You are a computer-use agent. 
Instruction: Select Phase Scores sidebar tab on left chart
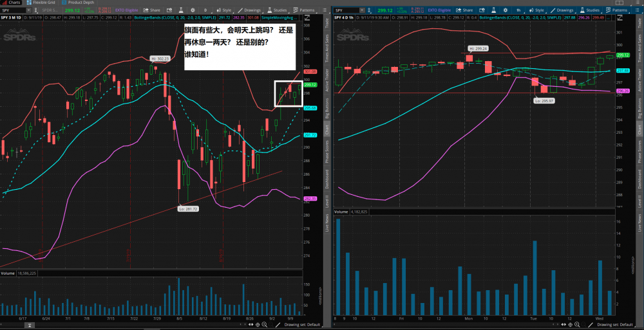327,152
